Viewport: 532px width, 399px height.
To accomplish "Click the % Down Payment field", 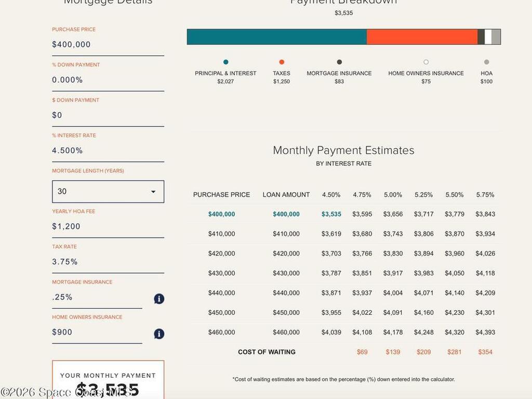I will coord(108,80).
